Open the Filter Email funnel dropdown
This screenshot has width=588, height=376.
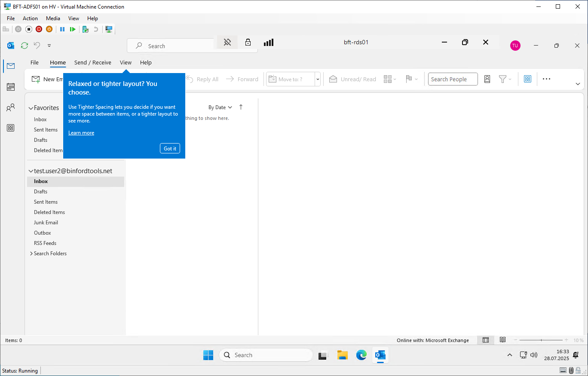(505, 79)
